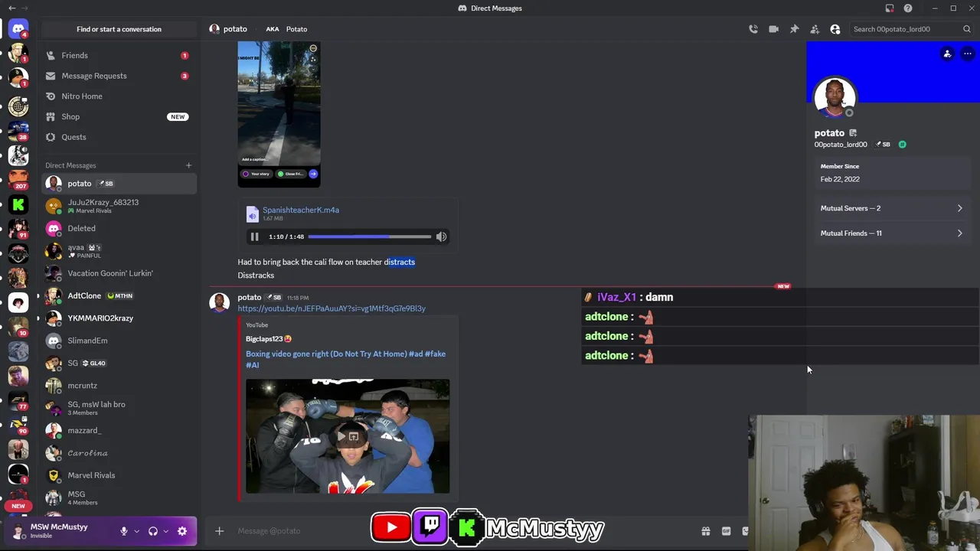Screen dimensions: 980x551
Task: Open DM with YKMMARIO2krazy
Action: 119,318
